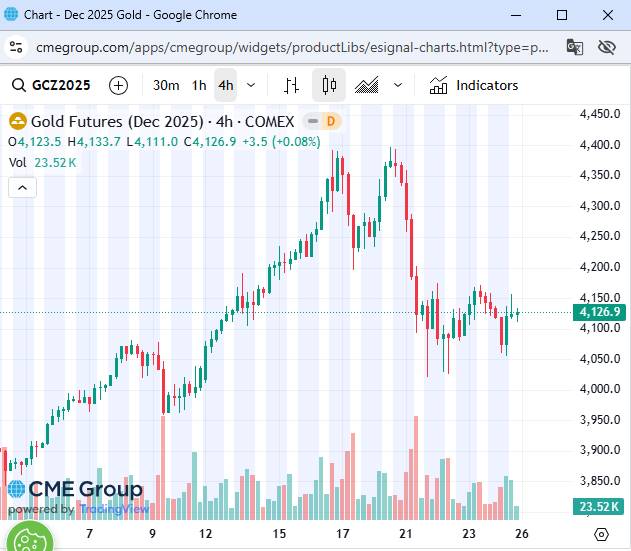Open the chart settings hexagon icon
631x551 pixels.
(601, 534)
